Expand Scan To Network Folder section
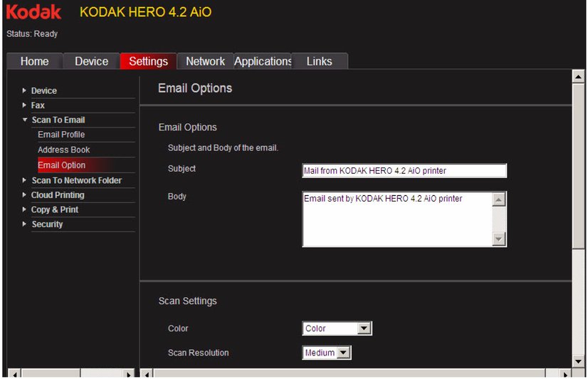This screenshot has height=379, width=588. pyautogui.click(x=76, y=181)
